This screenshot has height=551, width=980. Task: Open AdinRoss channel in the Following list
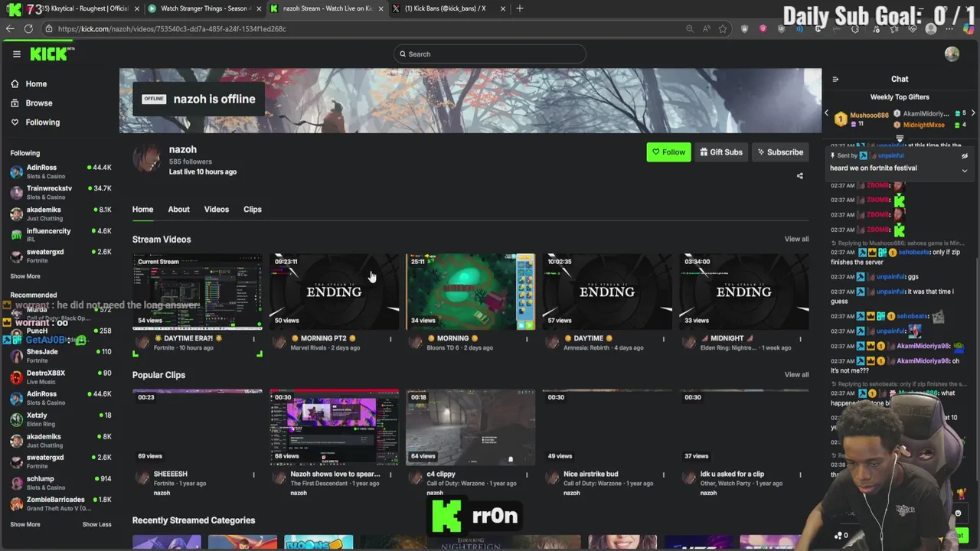pyautogui.click(x=60, y=171)
